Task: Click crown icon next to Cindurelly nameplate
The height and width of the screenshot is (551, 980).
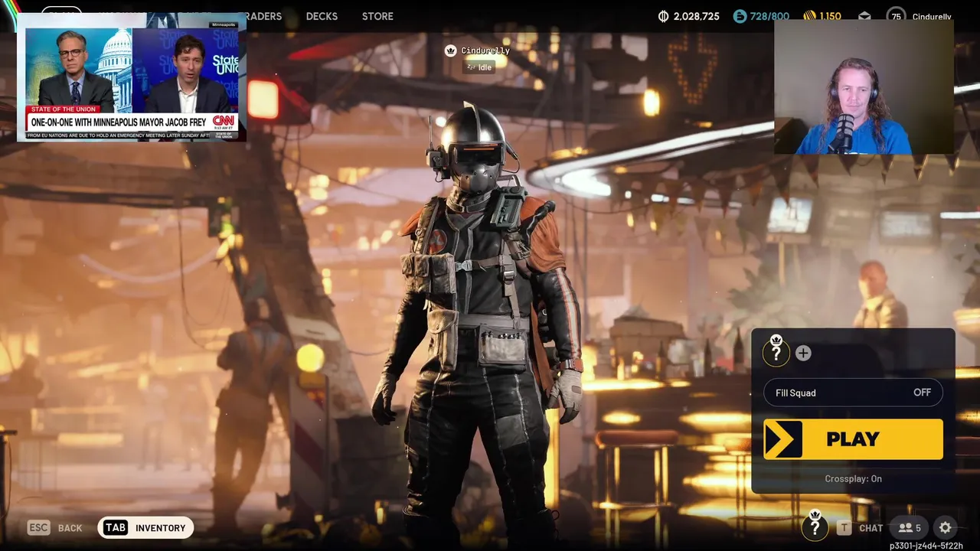Action: 451,51
